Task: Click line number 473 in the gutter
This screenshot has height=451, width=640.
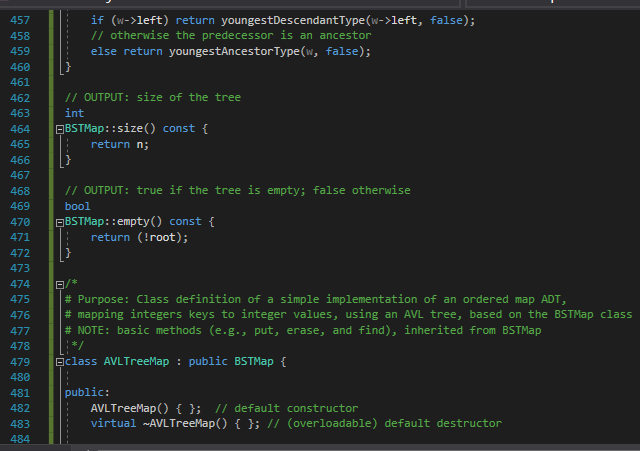Action: click(x=20, y=269)
